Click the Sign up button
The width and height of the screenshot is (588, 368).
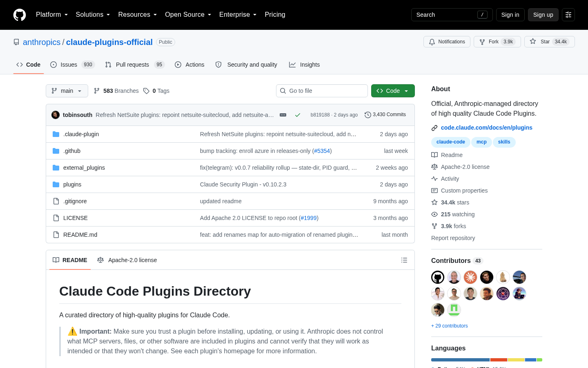(543, 15)
